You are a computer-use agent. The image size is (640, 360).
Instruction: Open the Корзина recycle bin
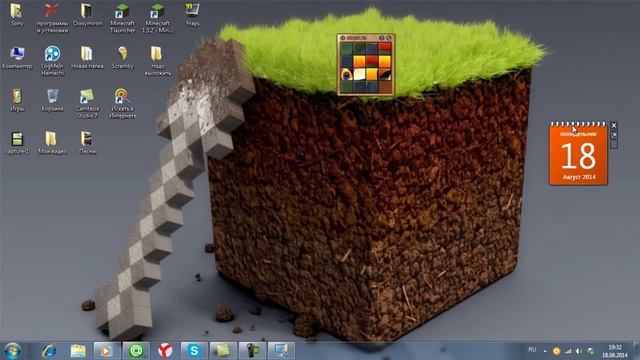click(52, 100)
